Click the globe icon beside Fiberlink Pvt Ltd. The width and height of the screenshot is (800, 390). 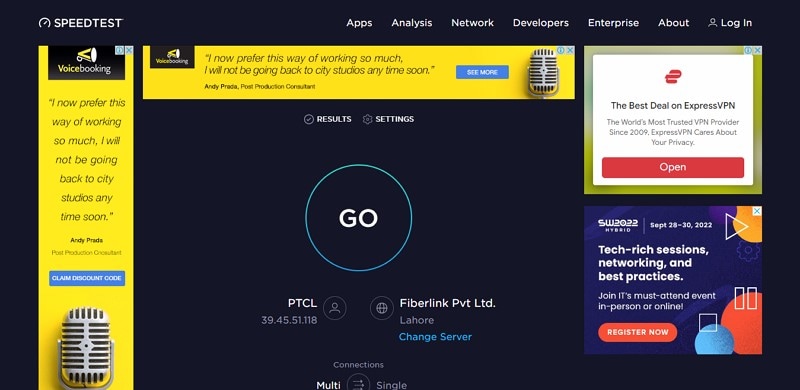(x=382, y=308)
